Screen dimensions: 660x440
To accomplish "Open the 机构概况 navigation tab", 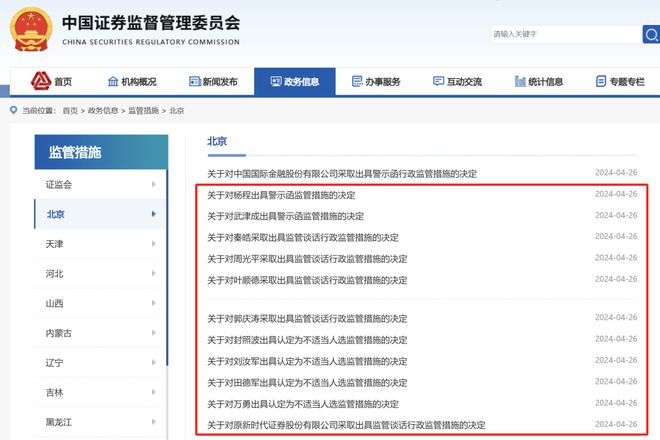I will coord(132,81).
